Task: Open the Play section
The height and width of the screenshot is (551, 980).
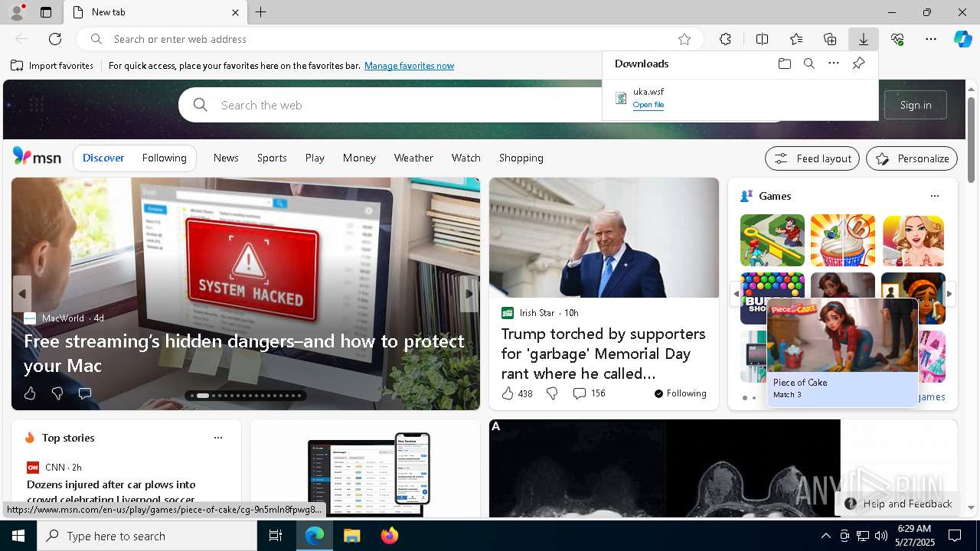Action: (315, 158)
